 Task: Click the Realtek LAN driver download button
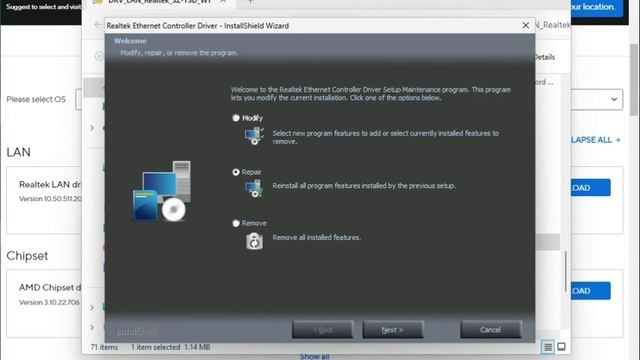pos(591,188)
